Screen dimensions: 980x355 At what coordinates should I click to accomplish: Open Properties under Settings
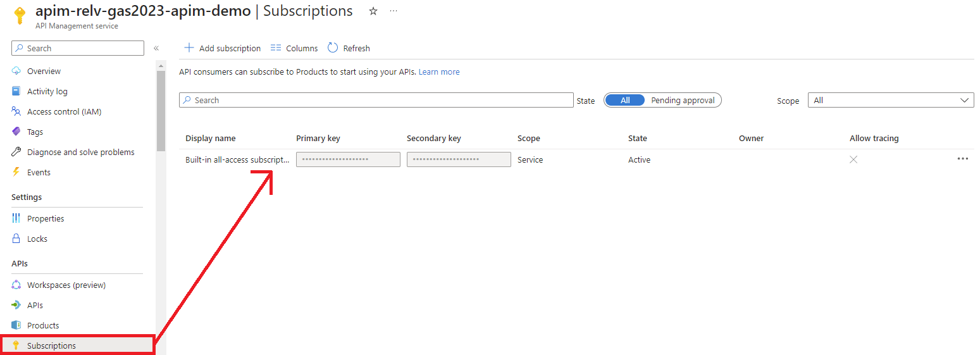[x=46, y=218]
